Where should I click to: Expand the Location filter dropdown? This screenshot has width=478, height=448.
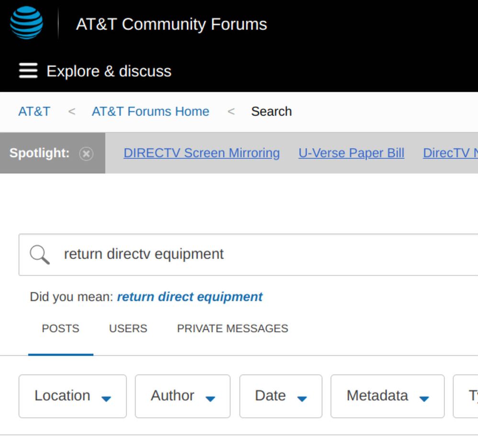[72, 396]
